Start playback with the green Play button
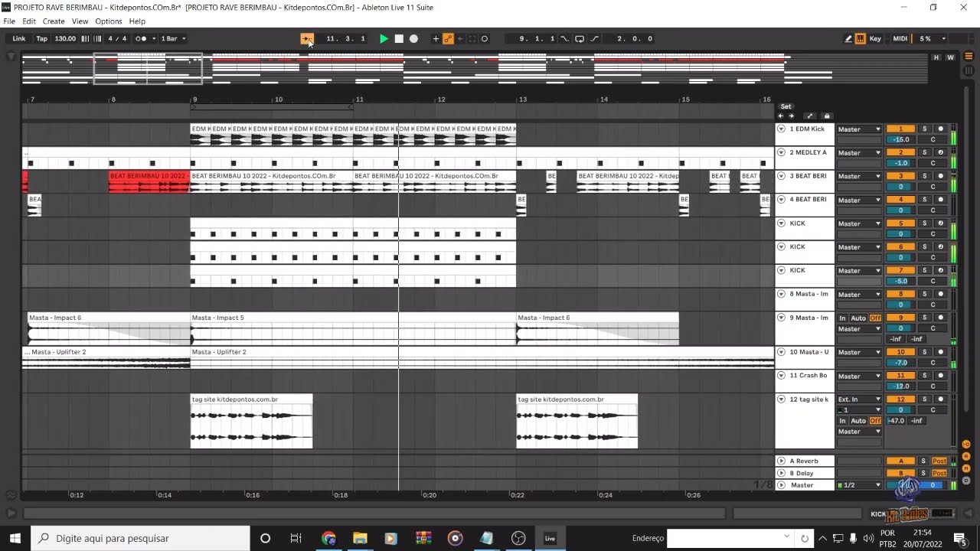 [x=384, y=38]
